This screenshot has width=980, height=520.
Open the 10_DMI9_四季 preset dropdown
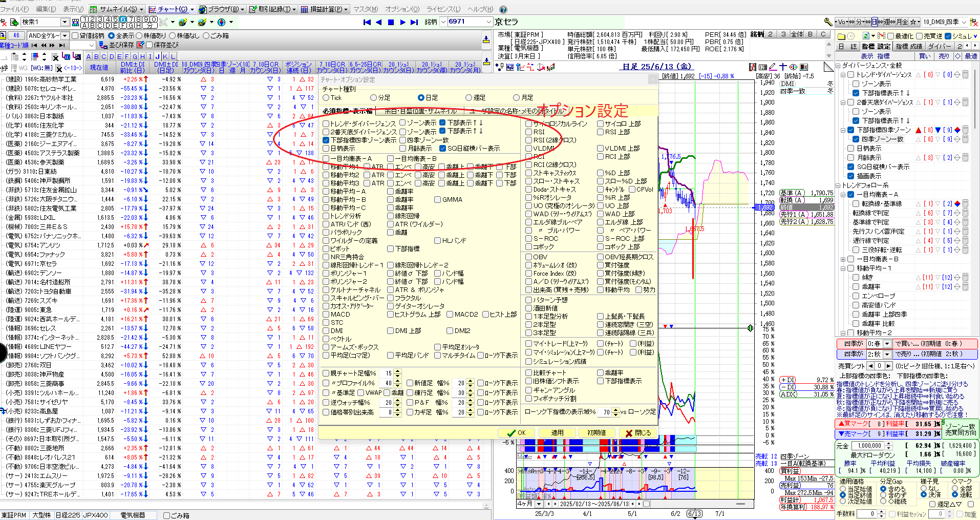[x=964, y=22]
